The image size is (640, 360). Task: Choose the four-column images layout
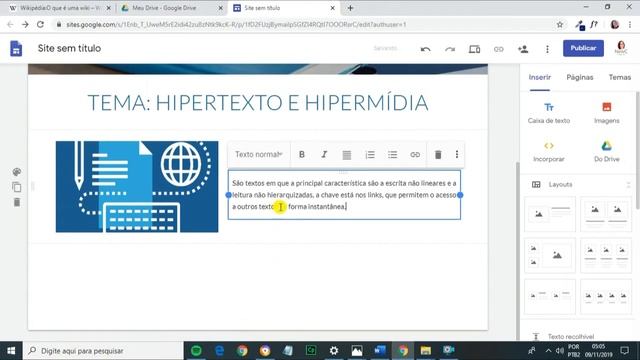click(x=606, y=297)
